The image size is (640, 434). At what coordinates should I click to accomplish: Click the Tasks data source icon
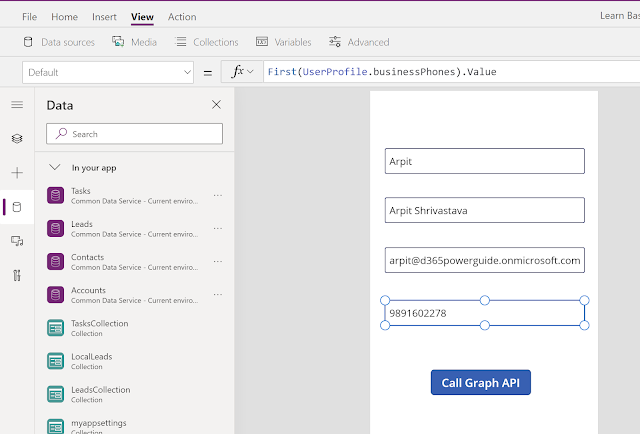click(55, 195)
